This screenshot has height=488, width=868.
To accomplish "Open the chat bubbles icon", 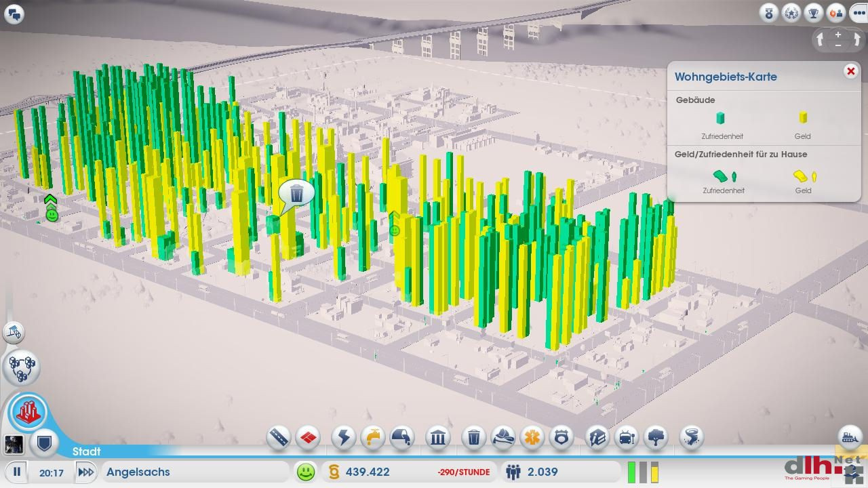I will (14, 14).
